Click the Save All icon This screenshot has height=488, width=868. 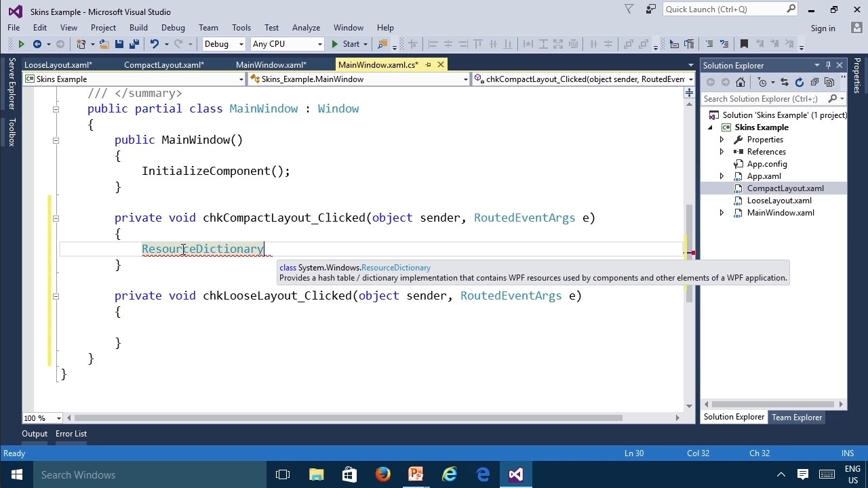point(134,44)
